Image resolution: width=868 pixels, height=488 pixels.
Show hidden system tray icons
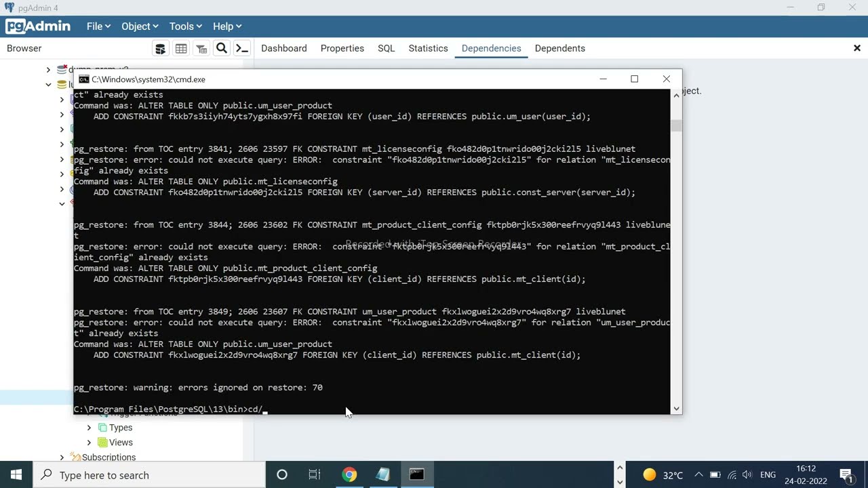point(698,474)
